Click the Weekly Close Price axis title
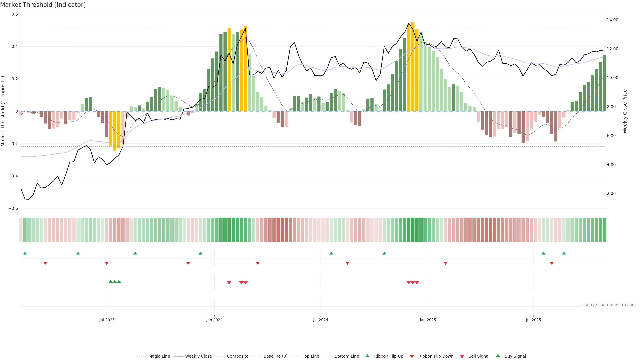Image resolution: width=644 pixels, height=362 pixels. pos(625,111)
